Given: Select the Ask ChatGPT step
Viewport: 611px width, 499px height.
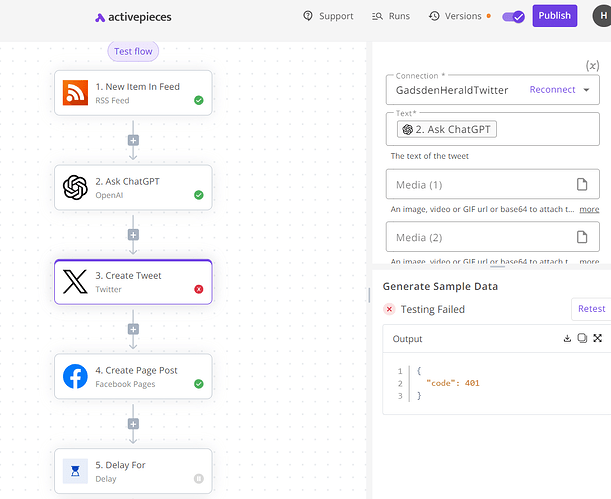Looking at the screenshot, I should coord(133,187).
